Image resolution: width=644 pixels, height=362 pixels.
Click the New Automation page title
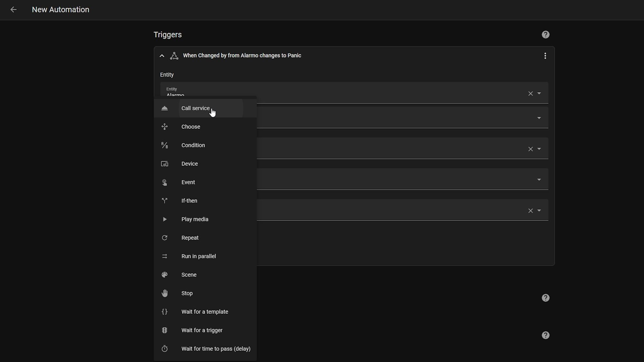tap(61, 10)
